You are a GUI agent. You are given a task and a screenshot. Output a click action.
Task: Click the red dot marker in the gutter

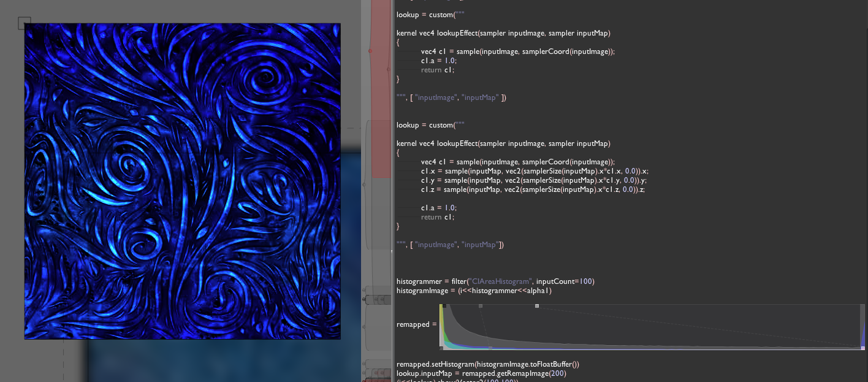coord(370,51)
